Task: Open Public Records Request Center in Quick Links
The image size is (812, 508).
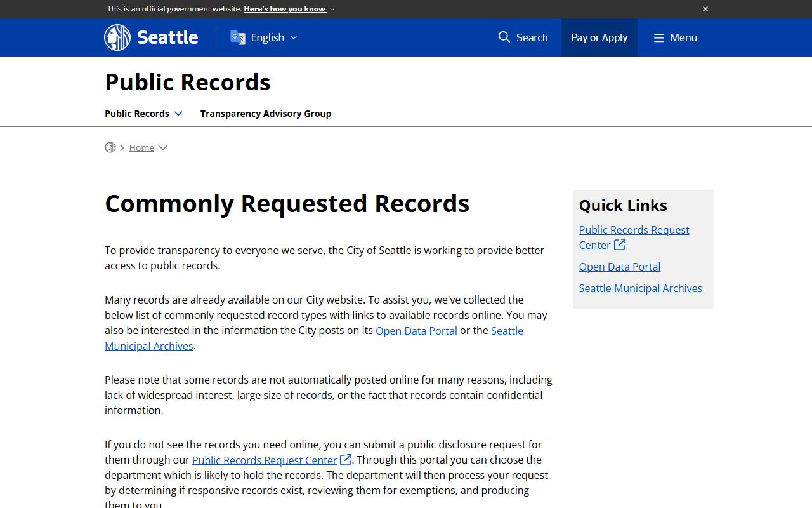Action: pyautogui.click(x=634, y=237)
